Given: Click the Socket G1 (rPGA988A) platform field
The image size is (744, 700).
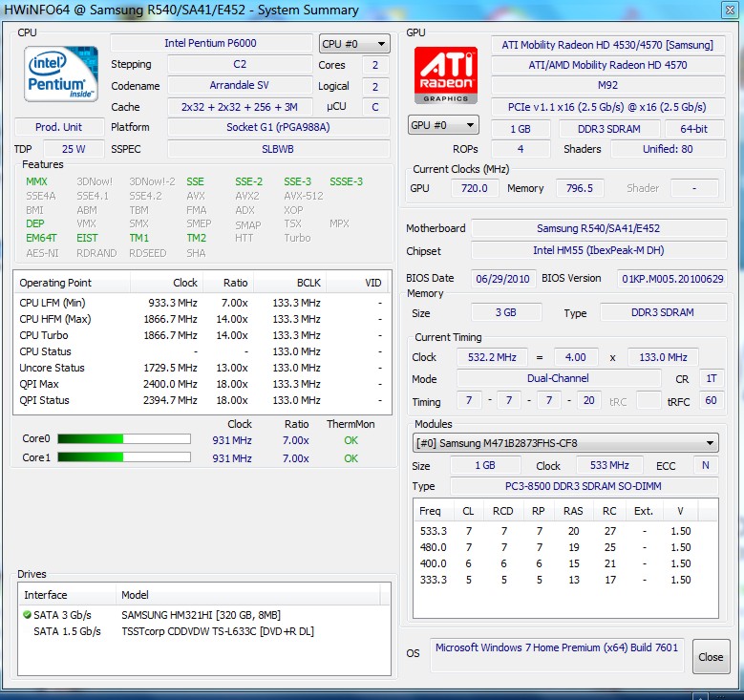Looking at the screenshot, I should 279,127.
